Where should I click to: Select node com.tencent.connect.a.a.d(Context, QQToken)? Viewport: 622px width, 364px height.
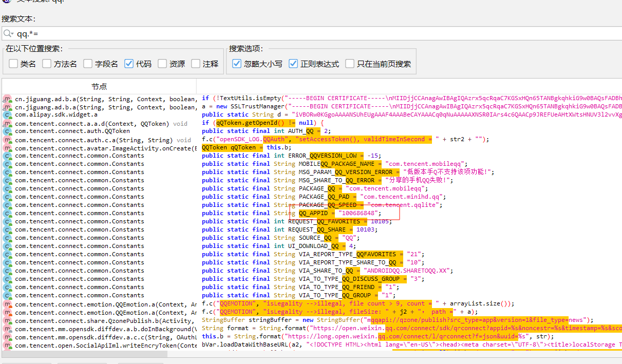(101, 123)
